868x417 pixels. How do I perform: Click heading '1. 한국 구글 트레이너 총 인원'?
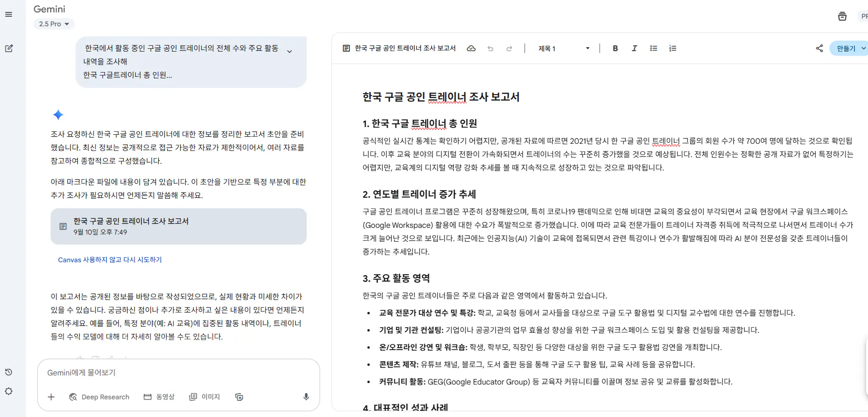click(x=420, y=124)
